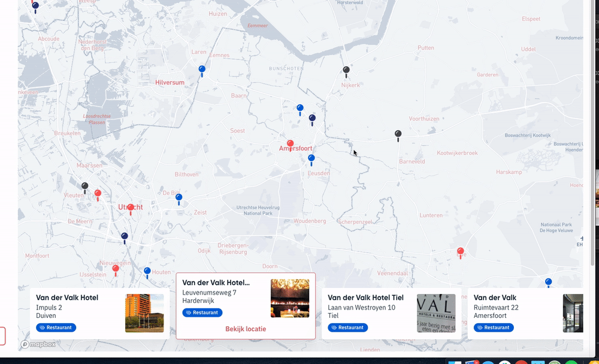
Task: Open the Duiven hotel building thumbnail
Action: click(x=144, y=313)
